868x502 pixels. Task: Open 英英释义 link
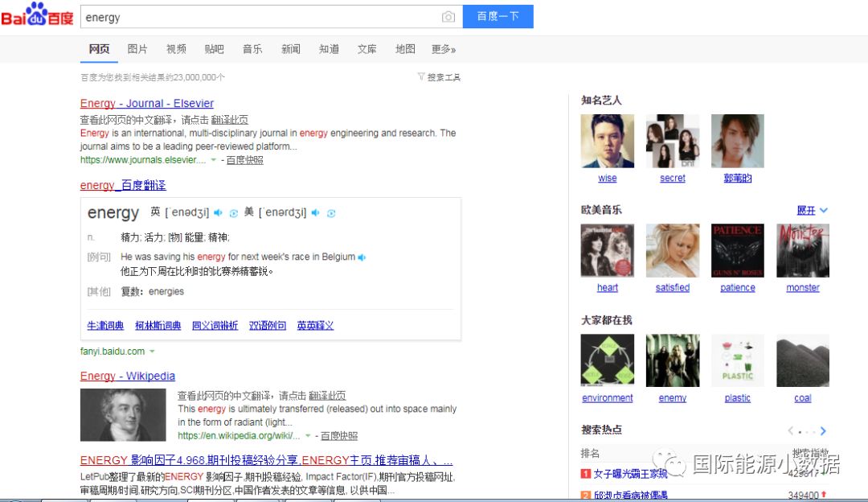tap(315, 325)
